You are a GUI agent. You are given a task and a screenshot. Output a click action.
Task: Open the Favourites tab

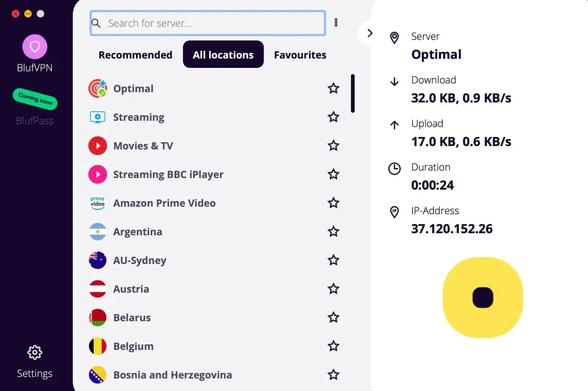[300, 55]
